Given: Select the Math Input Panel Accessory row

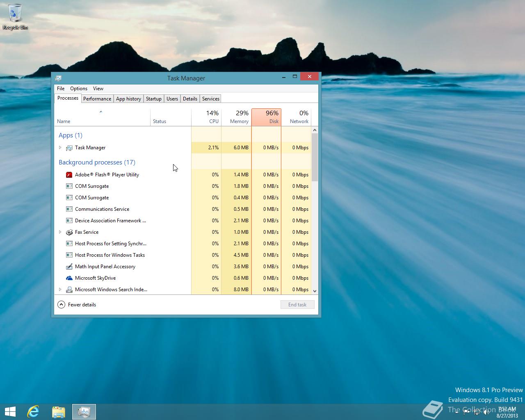Looking at the screenshot, I should tap(183, 267).
